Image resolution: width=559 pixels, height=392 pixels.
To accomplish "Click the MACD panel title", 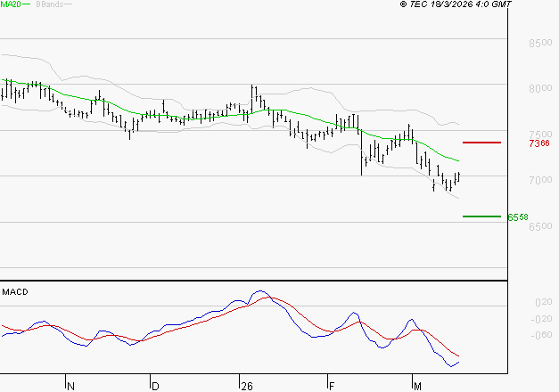I will [15, 292].
